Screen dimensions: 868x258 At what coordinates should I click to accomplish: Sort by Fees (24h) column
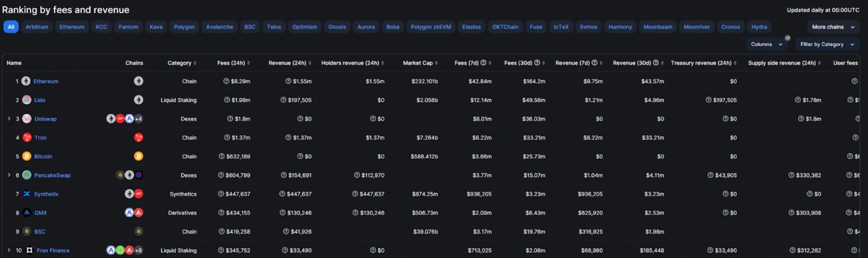[233, 63]
